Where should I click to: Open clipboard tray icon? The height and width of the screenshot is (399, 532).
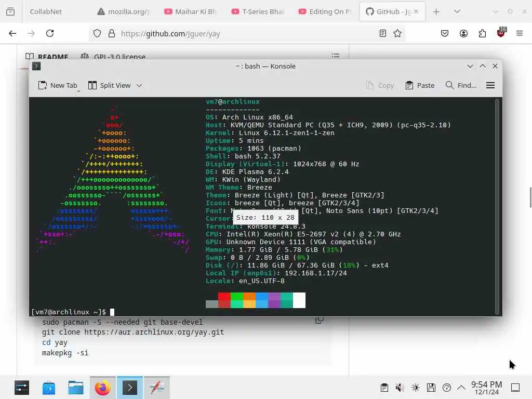click(384, 388)
